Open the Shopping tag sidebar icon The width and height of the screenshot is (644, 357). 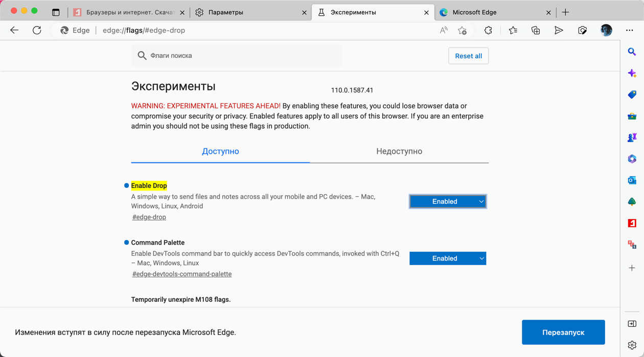click(x=632, y=95)
